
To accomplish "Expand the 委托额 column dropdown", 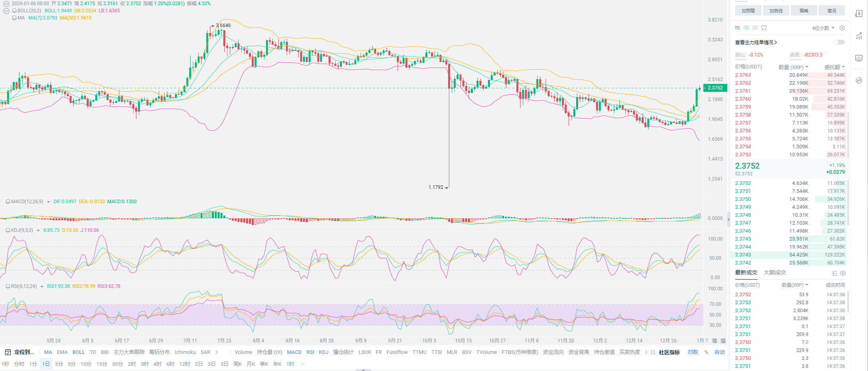I will point(834,67).
